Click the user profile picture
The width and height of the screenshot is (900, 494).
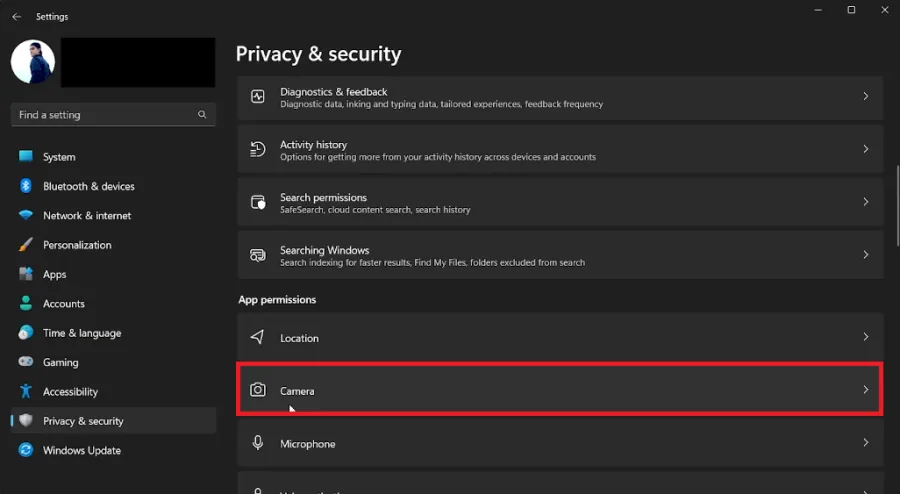[x=33, y=62]
